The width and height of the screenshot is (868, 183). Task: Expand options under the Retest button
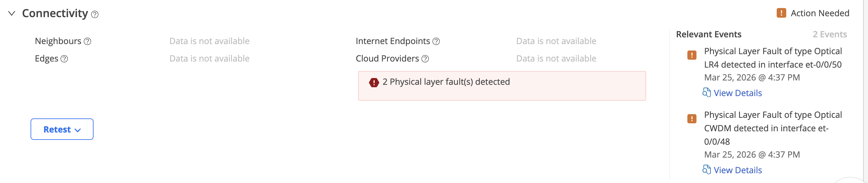pos(79,130)
